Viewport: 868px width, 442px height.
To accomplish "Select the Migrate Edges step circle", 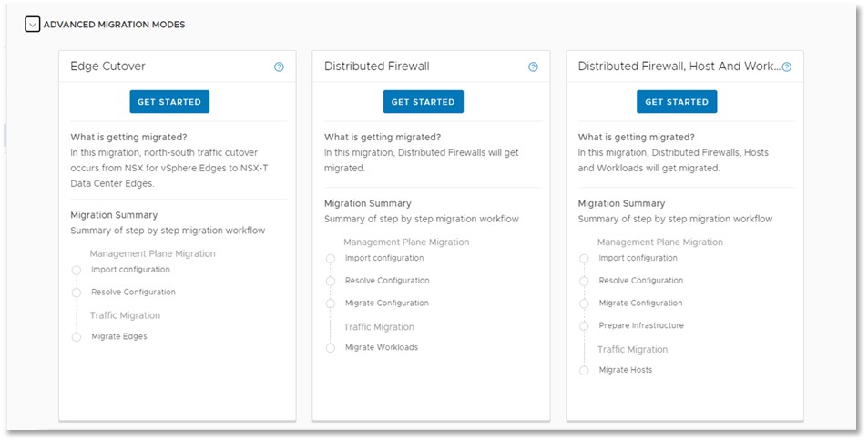I will (x=77, y=337).
